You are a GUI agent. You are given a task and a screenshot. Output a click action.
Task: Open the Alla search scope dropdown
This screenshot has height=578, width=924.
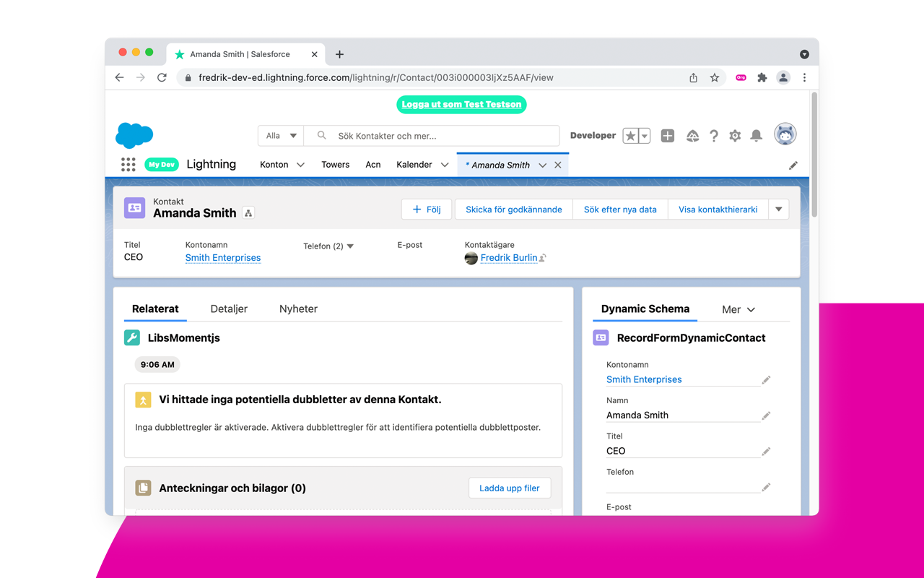point(281,136)
